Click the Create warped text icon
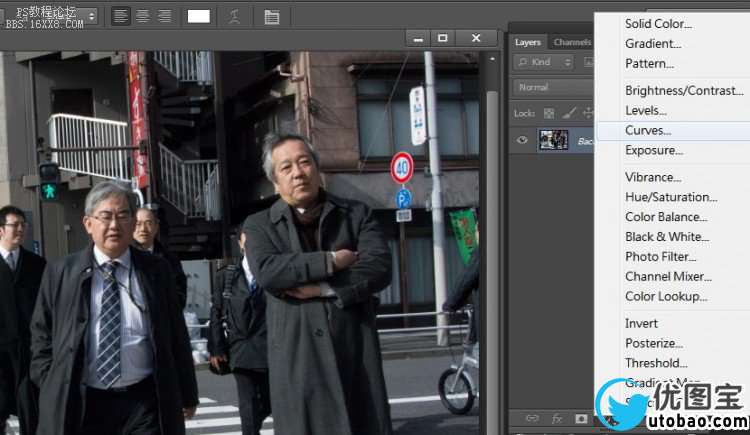The height and width of the screenshot is (435, 750). click(x=234, y=17)
